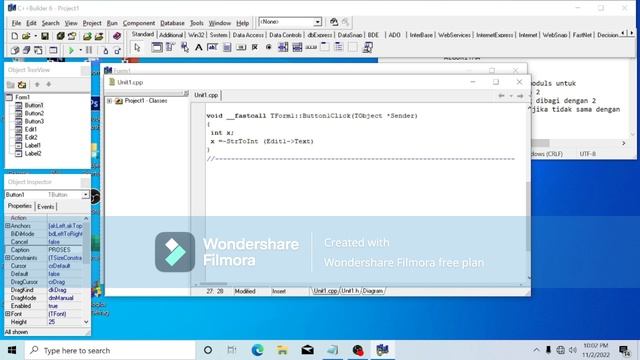Click the View Unit toolbar icon
Image resolution: width=640 pixels, height=360 pixels.
pyautogui.click(x=15, y=50)
